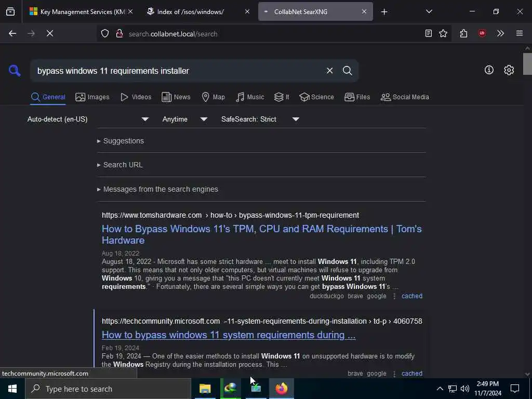Image resolution: width=532 pixels, height=399 pixels.
Task: Open the volume speaker tray icon
Action: click(x=465, y=389)
